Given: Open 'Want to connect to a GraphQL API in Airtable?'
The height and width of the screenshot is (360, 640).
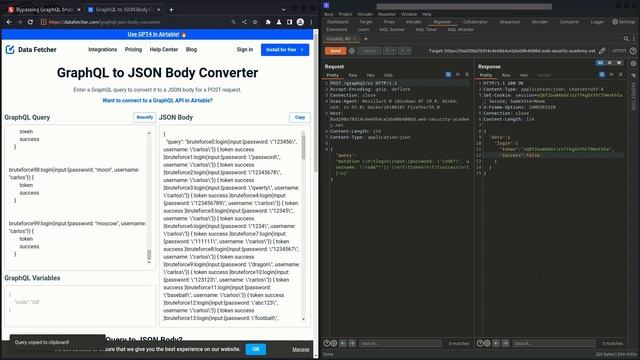Looking at the screenshot, I should coord(157,100).
